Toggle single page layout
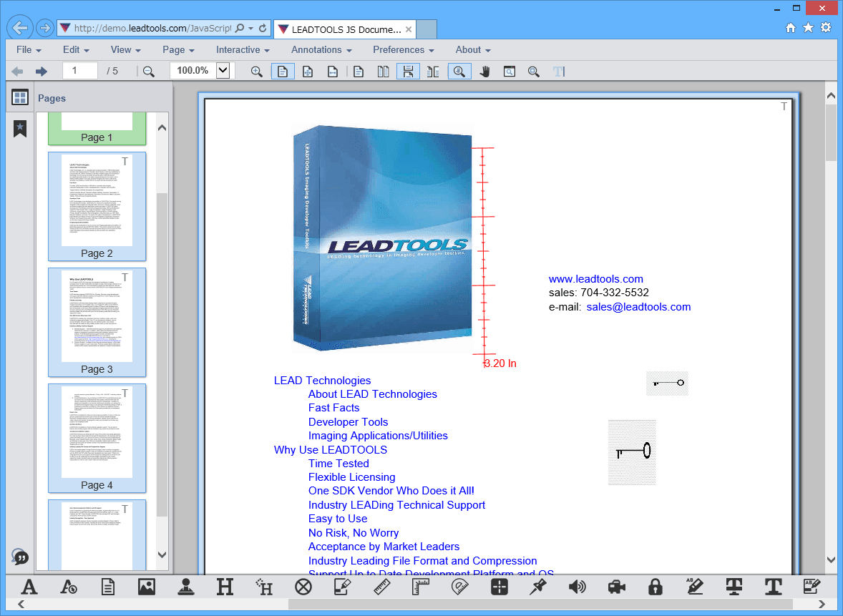The height and width of the screenshot is (616, 843). click(x=359, y=72)
